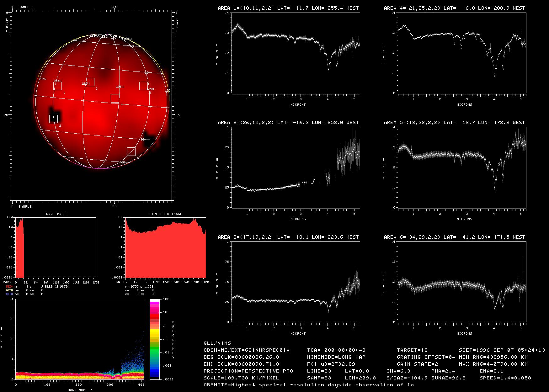Click the Area 4 box on the Io disk
This screenshot has height=392, width=549.
click(x=115, y=98)
